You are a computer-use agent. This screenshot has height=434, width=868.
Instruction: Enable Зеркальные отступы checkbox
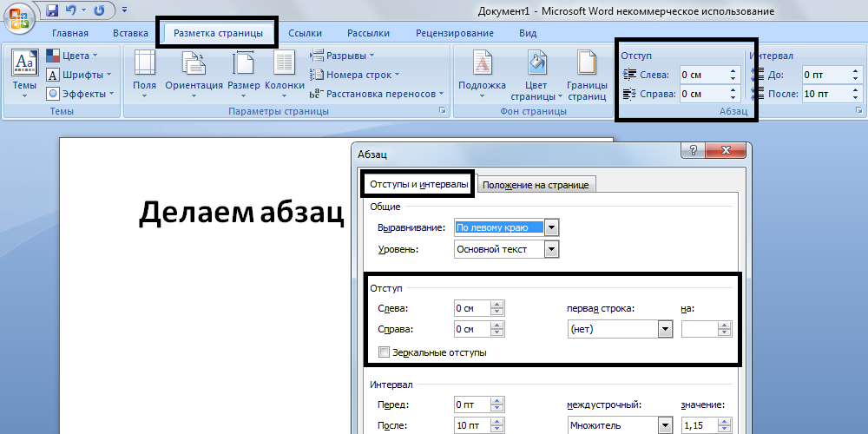[385, 352]
